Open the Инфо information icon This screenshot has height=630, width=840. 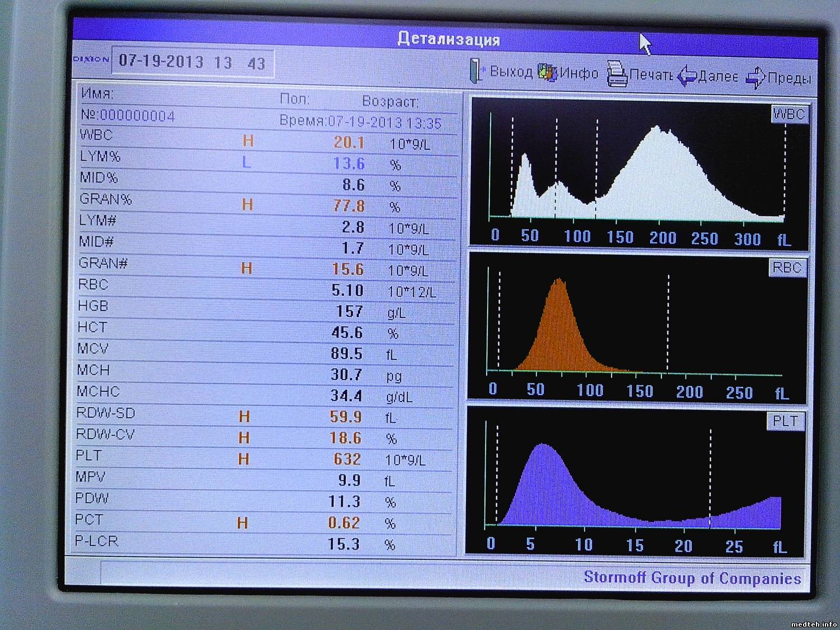[x=548, y=73]
